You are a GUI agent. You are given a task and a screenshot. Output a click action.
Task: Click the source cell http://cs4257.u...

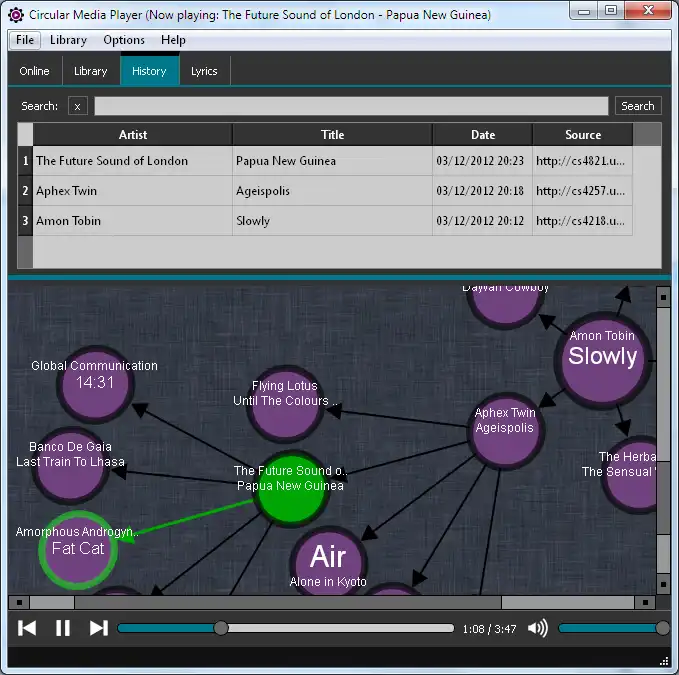click(x=582, y=191)
